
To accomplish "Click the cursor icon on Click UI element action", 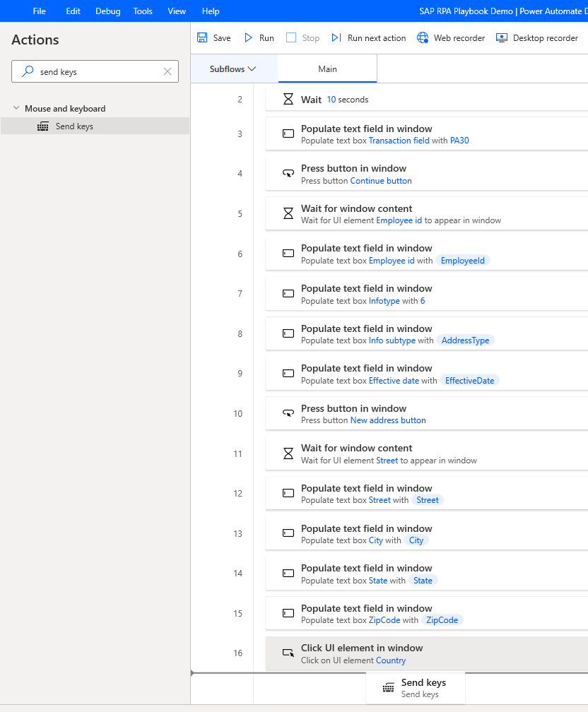I will tap(288, 653).
